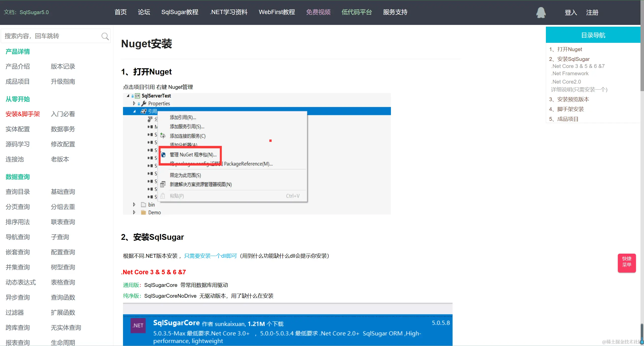Open 联表查询 sidebar link
The image size is (644, 346).
(x=63, y=222)
